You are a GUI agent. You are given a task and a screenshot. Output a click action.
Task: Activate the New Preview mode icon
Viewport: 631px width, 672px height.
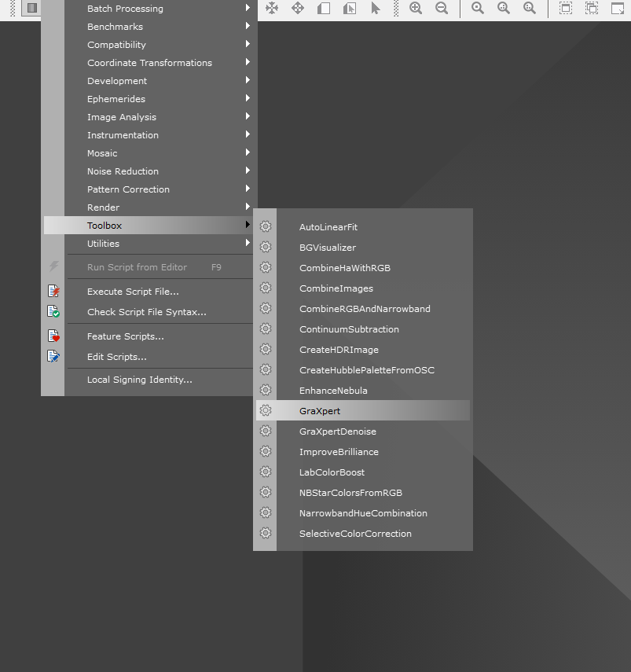(x=324, y=8)
